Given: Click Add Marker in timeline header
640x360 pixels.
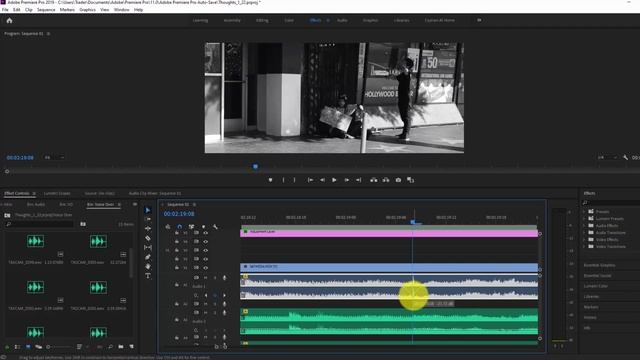Looking at the screenshot, I should (x=203, y=227).
